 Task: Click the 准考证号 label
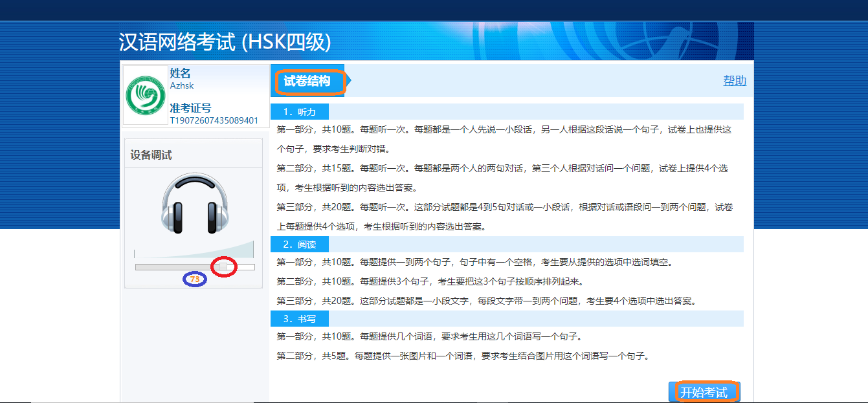190,108
